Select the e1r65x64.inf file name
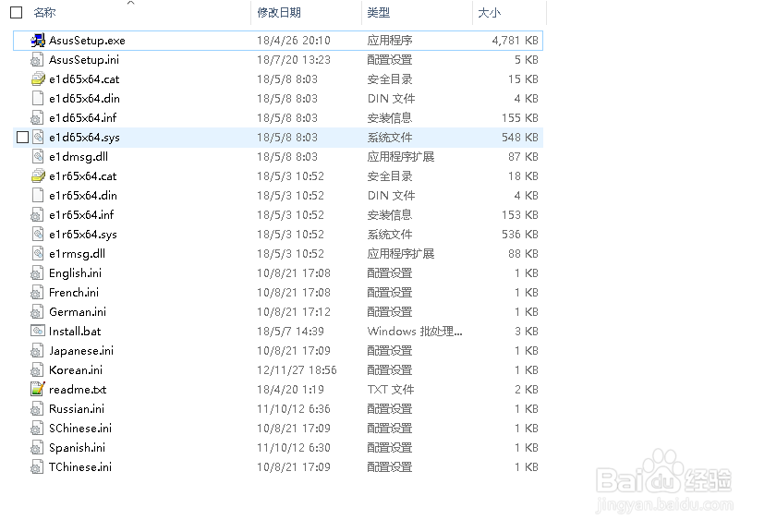 81,215
